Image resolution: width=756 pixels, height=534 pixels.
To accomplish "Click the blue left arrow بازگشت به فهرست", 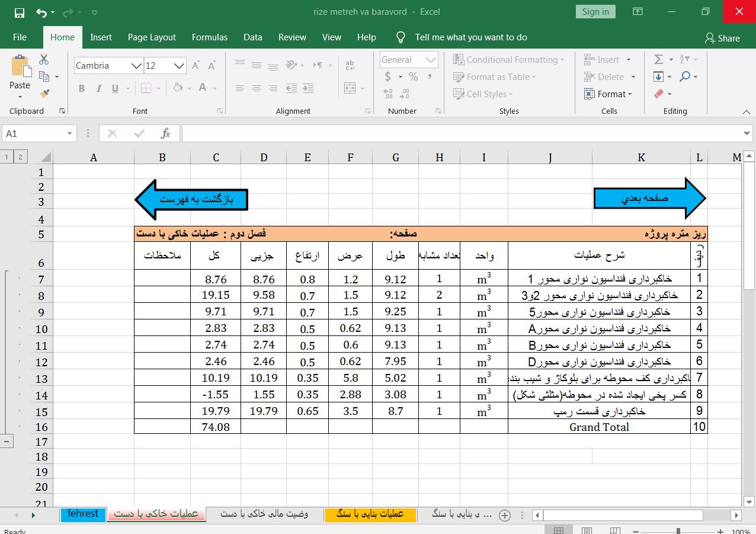I will (191, 200).
